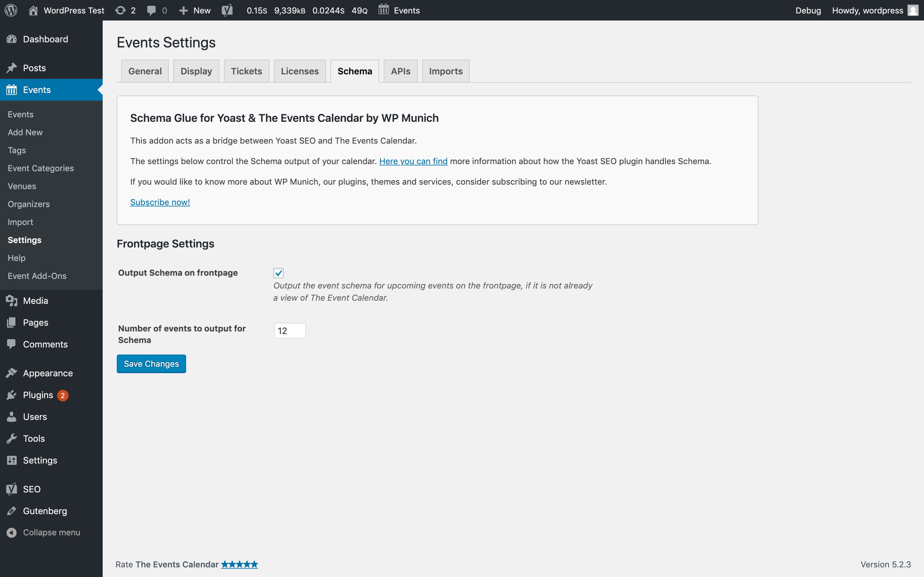Click the Yoast SEO icon in the admin bar
This screenshot has width=924, height=577.
(227, 10)
